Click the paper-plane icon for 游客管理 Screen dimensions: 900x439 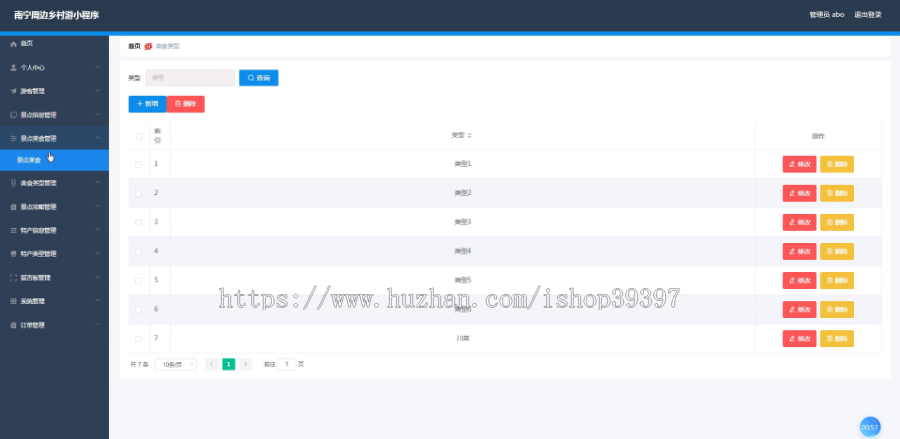click(x=13, y=91)
